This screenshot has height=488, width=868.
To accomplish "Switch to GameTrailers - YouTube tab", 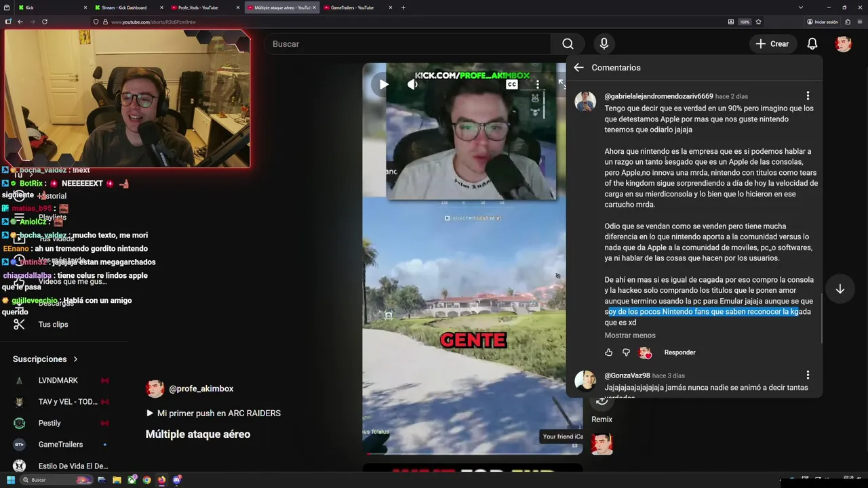I will coord(358,7).
